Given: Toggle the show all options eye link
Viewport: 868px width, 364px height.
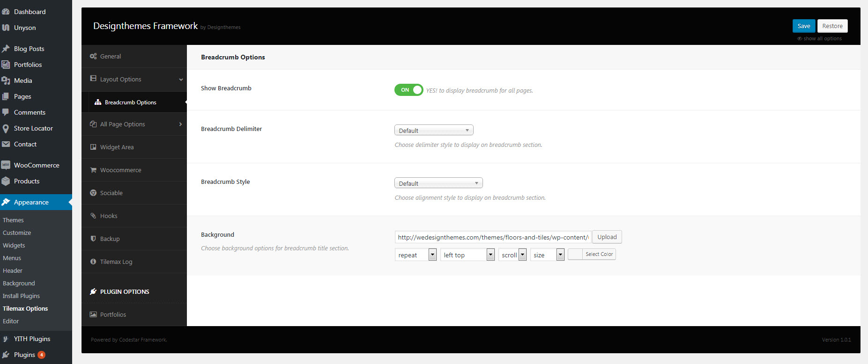Looking at the screenshot, I should pos(819,39).
